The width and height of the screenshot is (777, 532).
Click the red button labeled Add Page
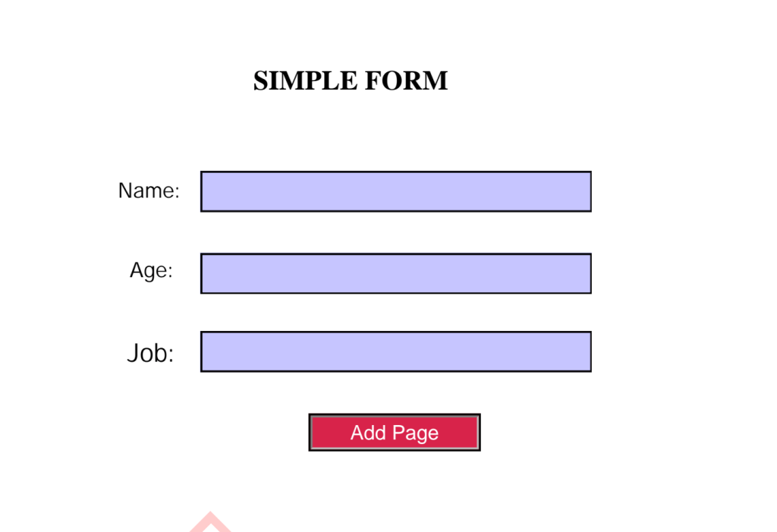click(x=395, y=433)
